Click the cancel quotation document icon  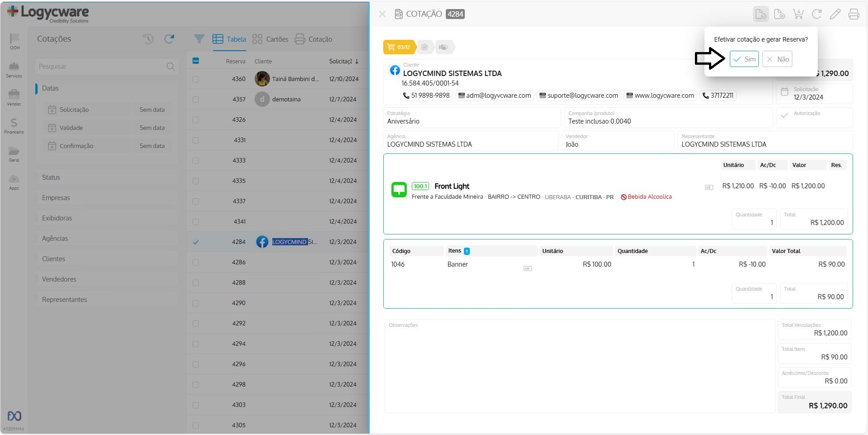780,14
